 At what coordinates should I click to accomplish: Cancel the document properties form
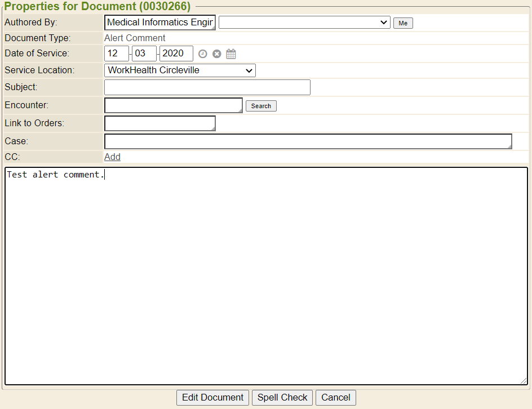[x=336, y=397]
